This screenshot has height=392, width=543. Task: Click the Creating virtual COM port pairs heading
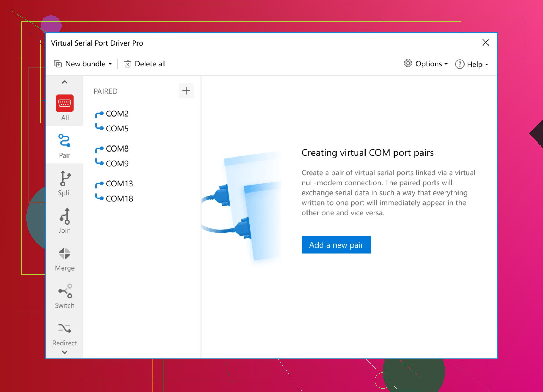click(x=368, y=153)
